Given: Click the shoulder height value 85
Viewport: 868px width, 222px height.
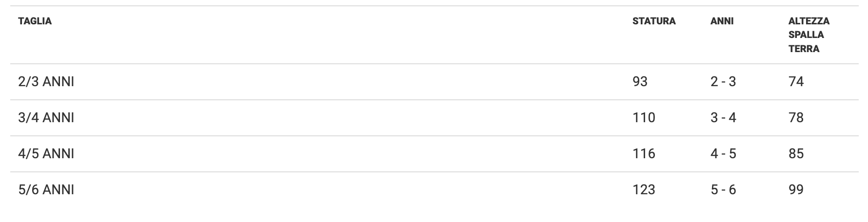Looking at the screenshot, I should 796,154.
